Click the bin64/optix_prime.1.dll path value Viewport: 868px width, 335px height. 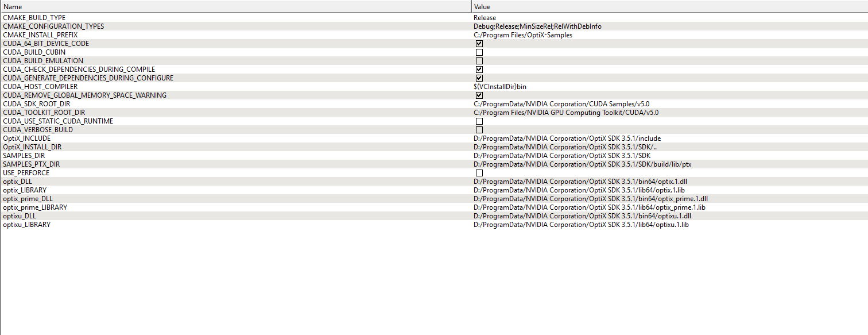tap(591, 199)
